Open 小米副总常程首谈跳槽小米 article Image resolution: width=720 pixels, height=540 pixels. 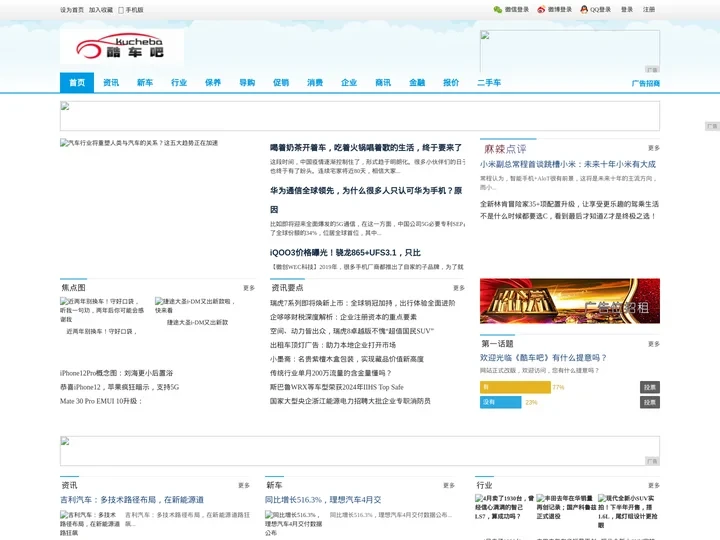click(568, 164)
